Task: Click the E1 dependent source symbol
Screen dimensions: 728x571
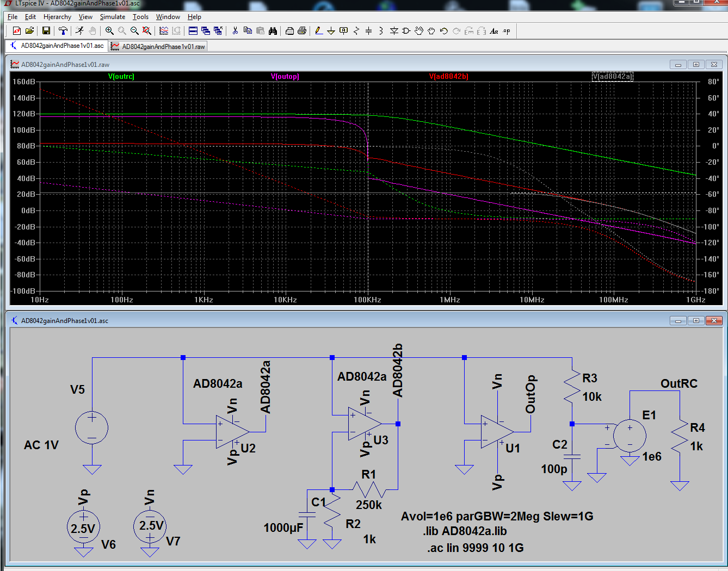Action: pyautogui.click(x=630, y=436)
